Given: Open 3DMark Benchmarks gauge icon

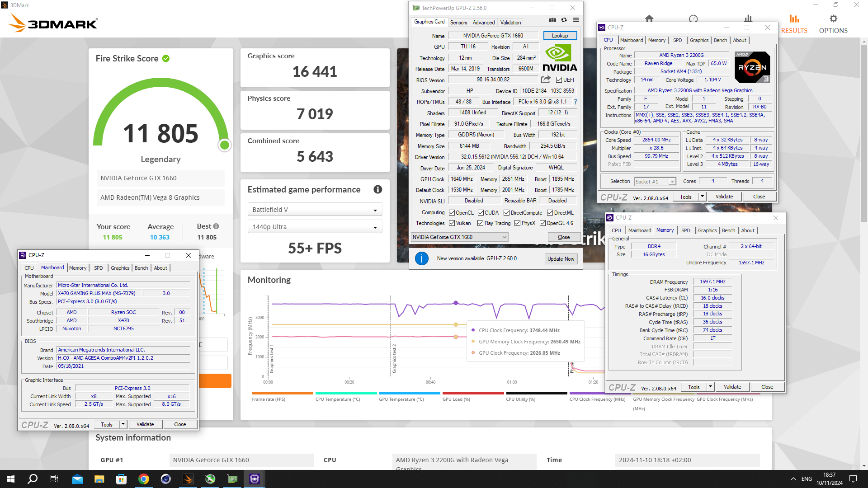Looking at the screenshot, I should pyautogui.click(x=693, y=19).
